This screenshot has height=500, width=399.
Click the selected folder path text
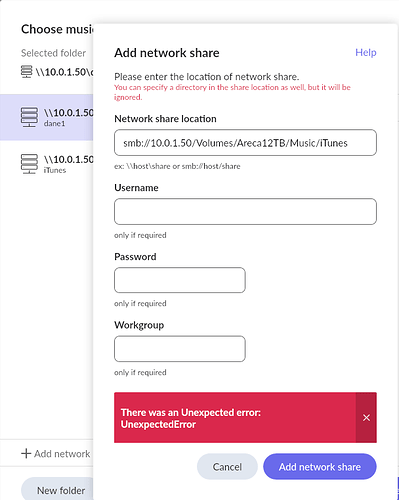coord(64,72)
